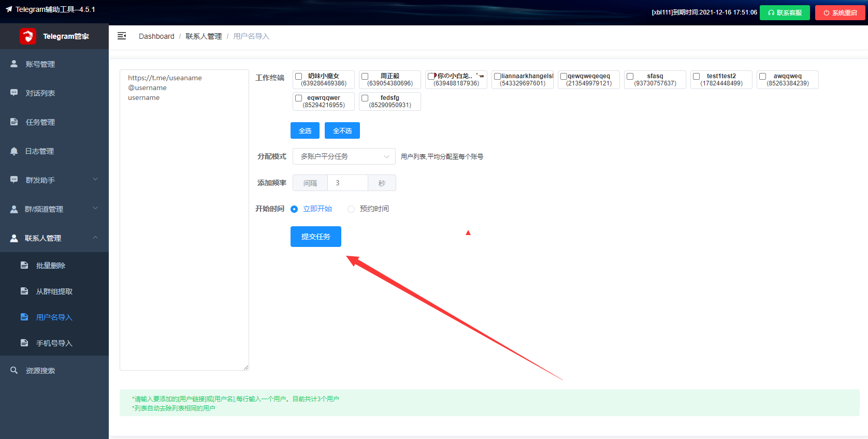Screen dimensions: 868x439
Task: Click the 联系人管理 person icon
Action: pos(14,238)
